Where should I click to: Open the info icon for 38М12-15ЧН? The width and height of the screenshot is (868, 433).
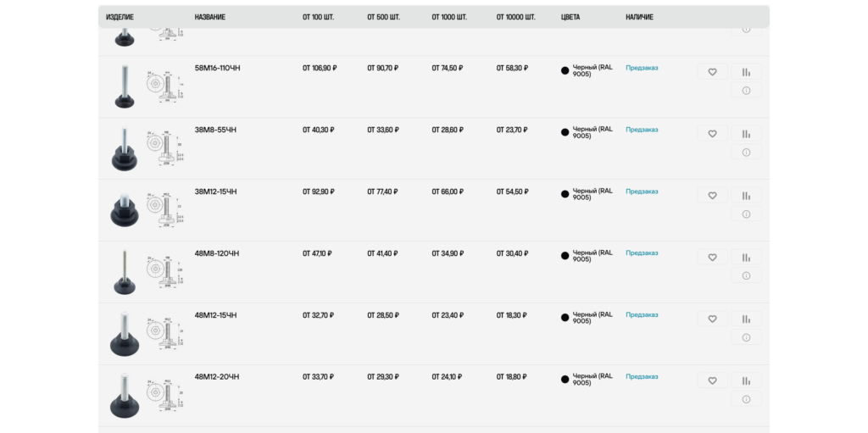click(746, 214)
